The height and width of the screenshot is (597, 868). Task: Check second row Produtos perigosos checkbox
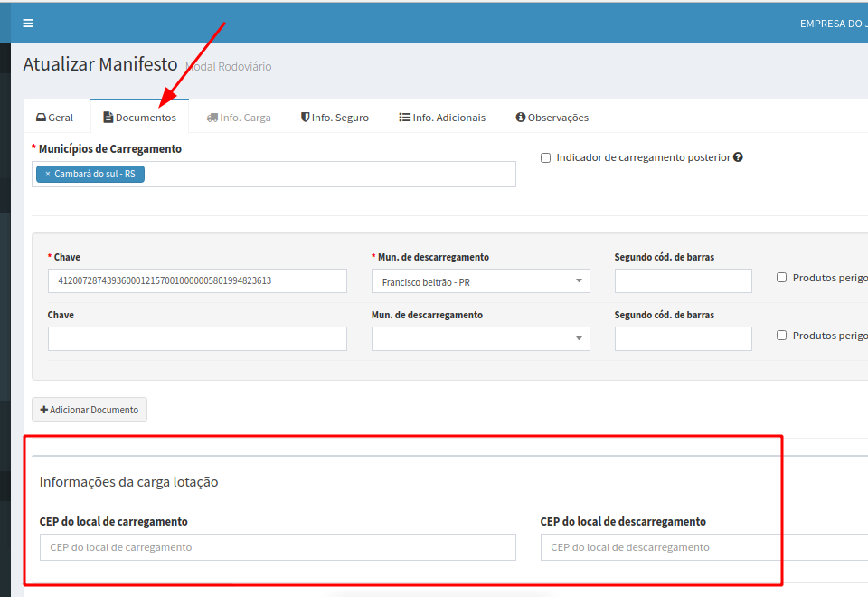781,336
